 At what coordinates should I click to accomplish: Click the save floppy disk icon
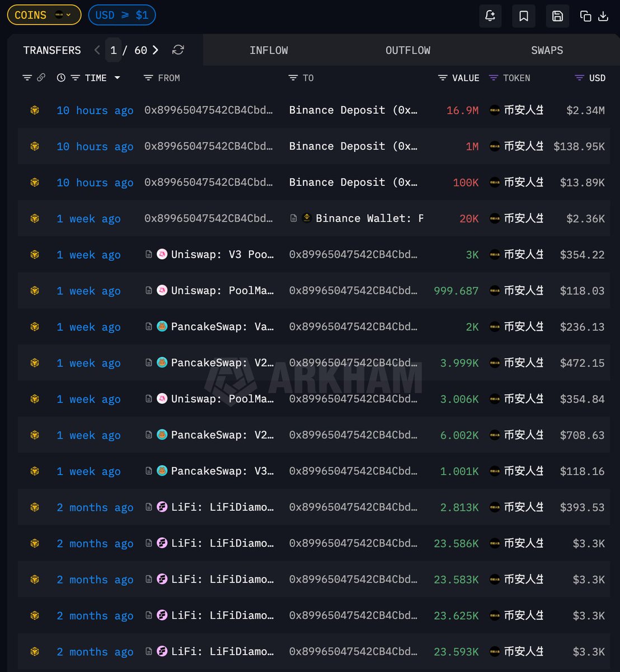[557, 16]
